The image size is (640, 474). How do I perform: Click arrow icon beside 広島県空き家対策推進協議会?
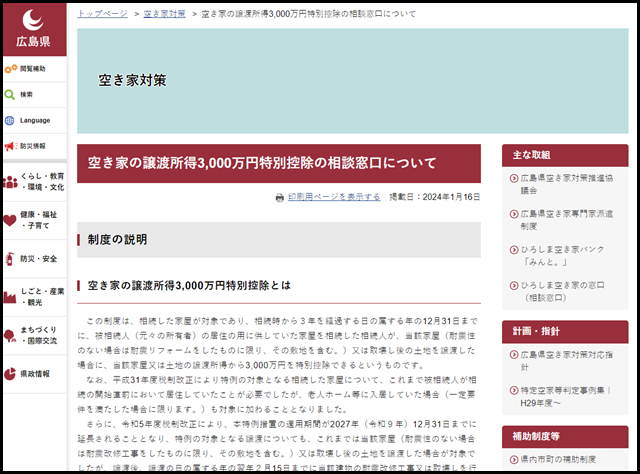(x=514, y=178)
